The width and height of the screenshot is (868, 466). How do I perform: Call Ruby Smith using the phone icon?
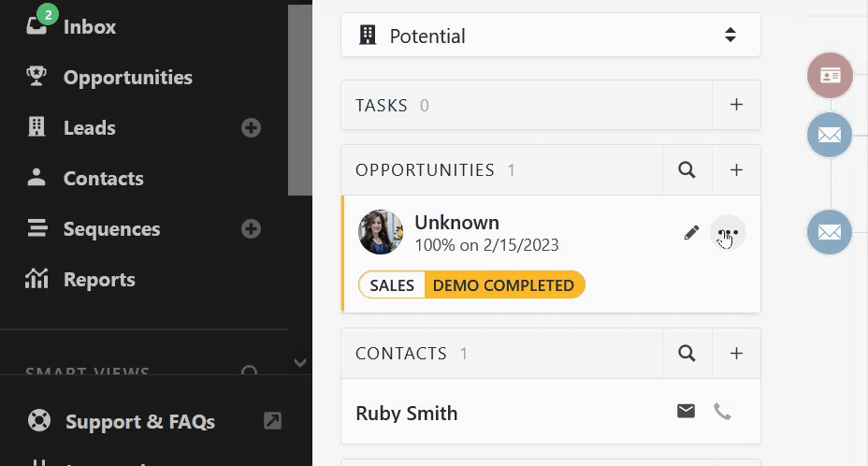pos(722,411)
